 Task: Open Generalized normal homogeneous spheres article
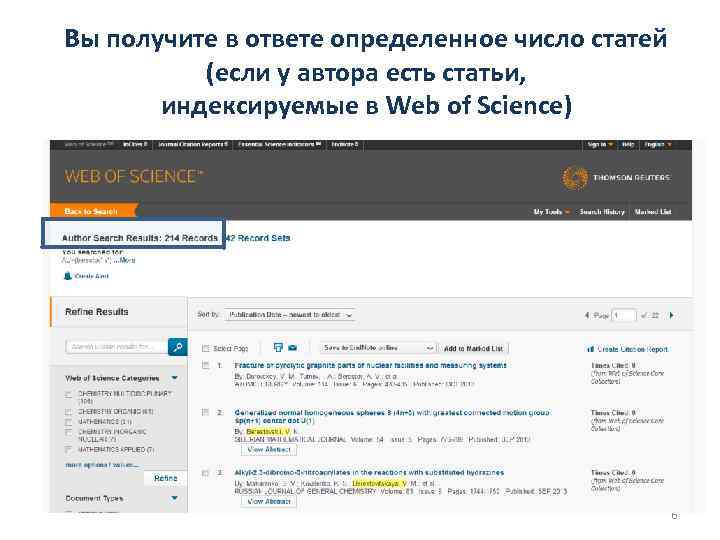coord(392,416)
